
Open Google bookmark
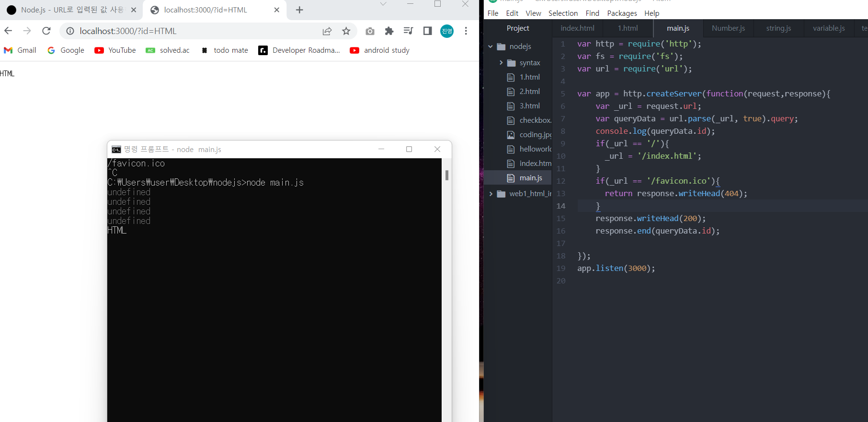click(x=66, y=50)
